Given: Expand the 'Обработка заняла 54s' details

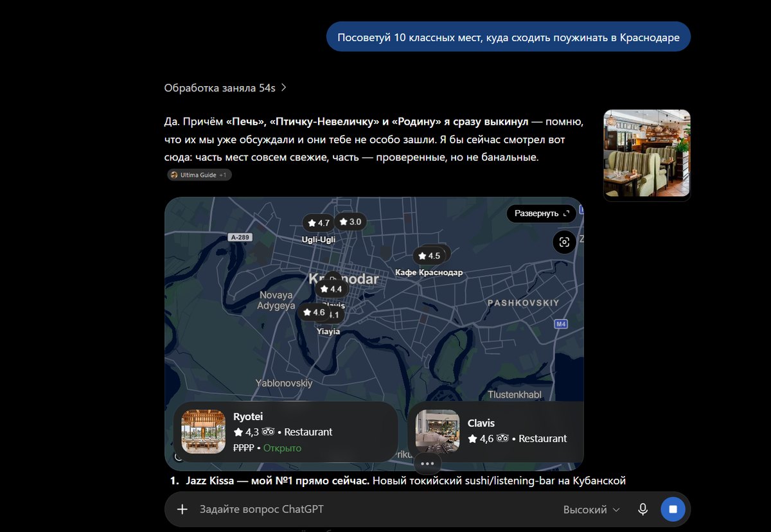Looking at the screenshot, I should pos(226,88).
